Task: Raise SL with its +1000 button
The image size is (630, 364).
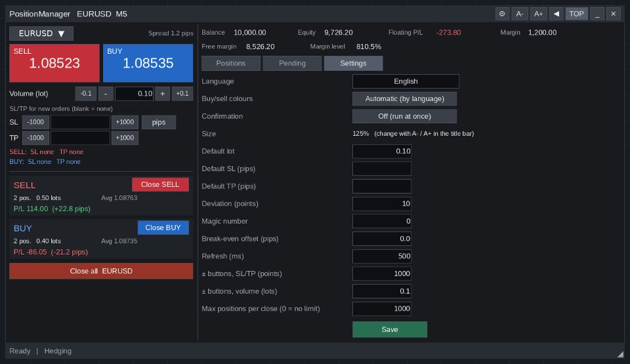Action: (125, 122)
